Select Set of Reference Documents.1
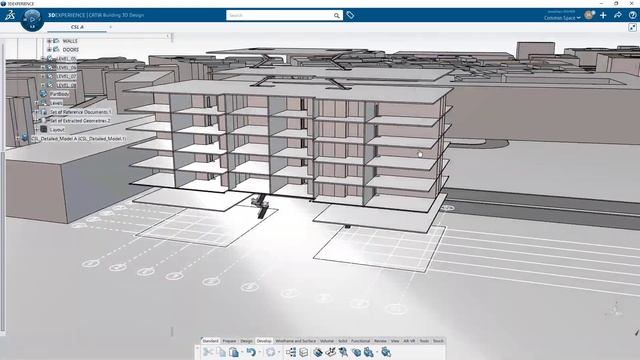Screen dimensions: 640x360 80,112
